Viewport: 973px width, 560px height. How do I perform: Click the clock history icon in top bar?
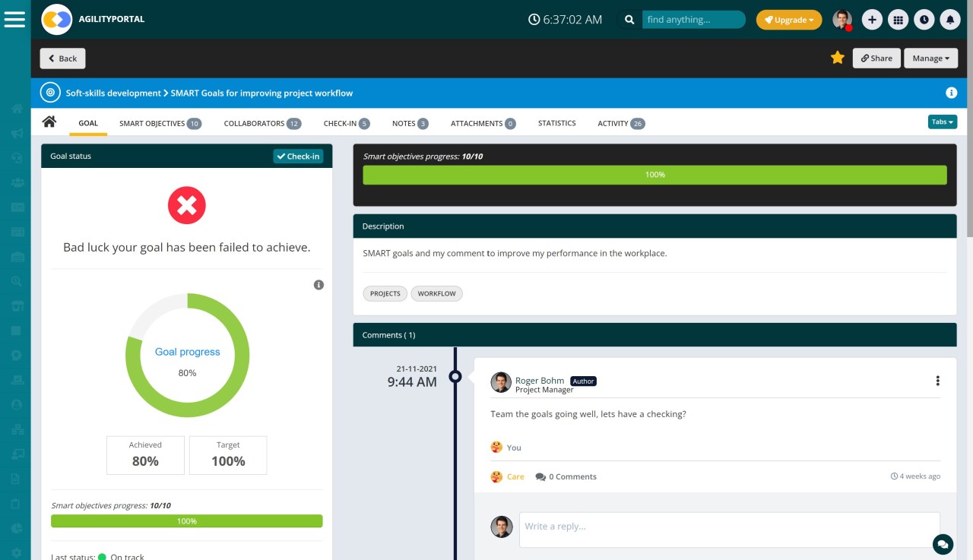pyautogui.click(x=924, y=19)
